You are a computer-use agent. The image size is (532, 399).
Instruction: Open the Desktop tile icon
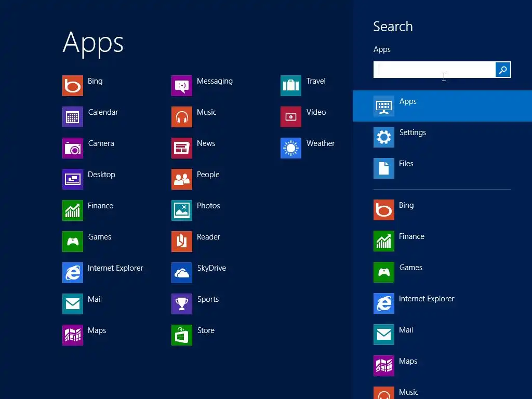pyautogui.click(x=73, y=179)
